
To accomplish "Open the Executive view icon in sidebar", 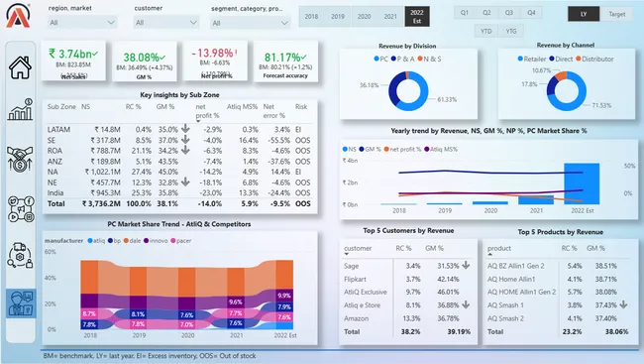I will pyautogui.click(x=21, y=303).
